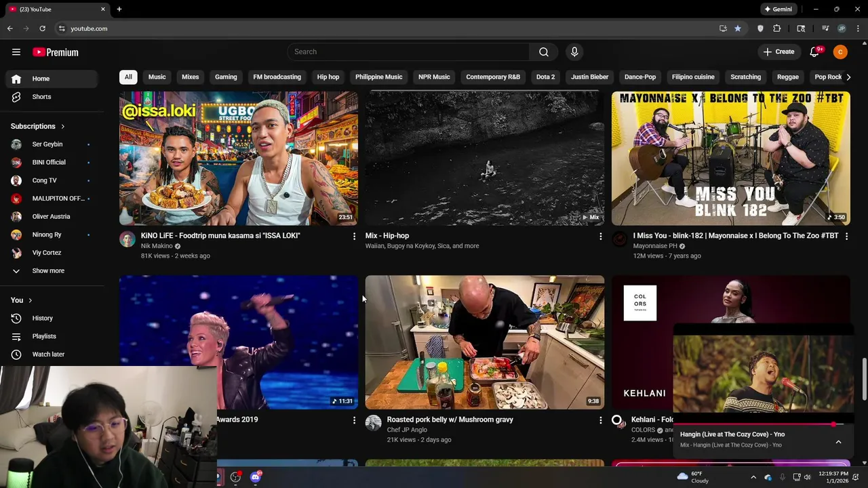Open Roasted pork belly video title
Viewport: 868px width, 488px height.
point(450,420)
